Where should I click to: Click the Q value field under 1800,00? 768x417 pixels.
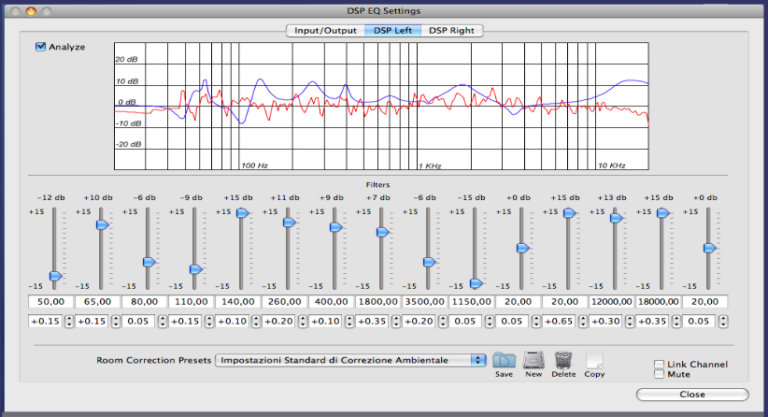pos(372,321)
